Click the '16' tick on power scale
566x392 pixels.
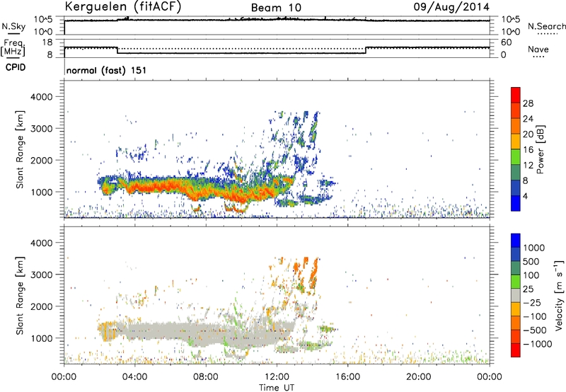(528, 150)
